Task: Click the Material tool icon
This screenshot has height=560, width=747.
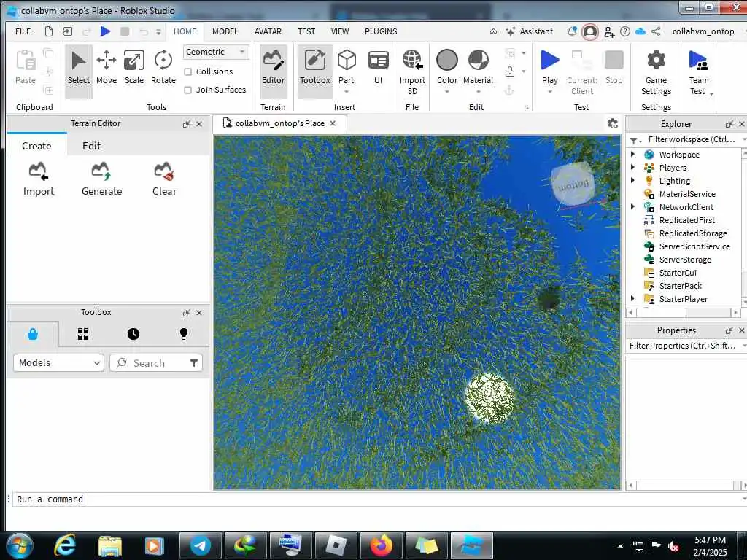Action: click(x=479, y=61)
